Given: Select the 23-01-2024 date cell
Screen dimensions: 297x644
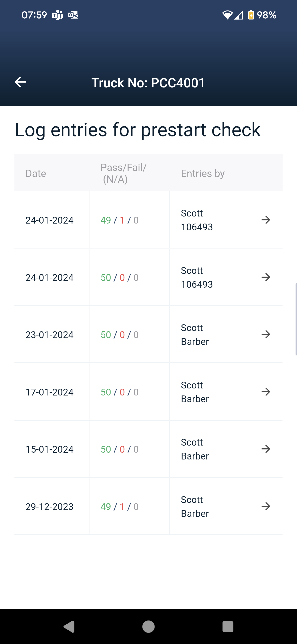Looking at the screenshot, I should pyautogui.click(x=49, y=335).
